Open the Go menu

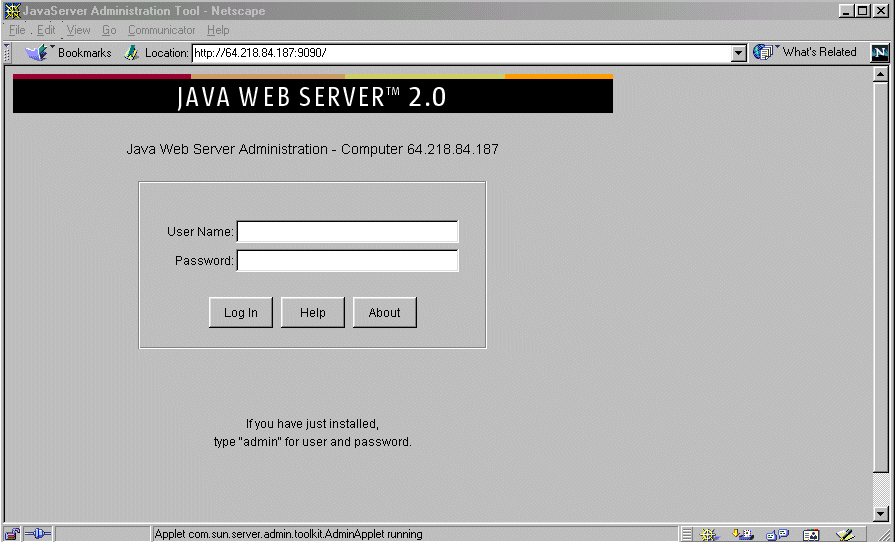[x=109, y=30]
